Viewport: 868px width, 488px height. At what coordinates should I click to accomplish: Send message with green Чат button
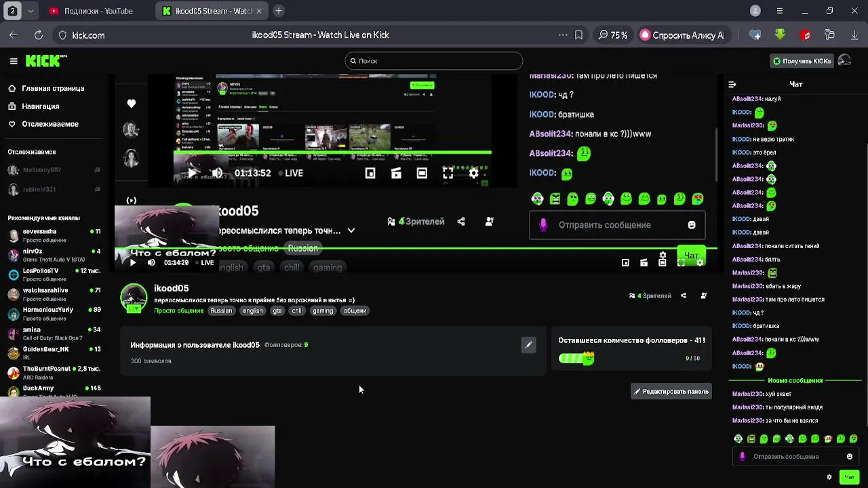pos(849,477)
